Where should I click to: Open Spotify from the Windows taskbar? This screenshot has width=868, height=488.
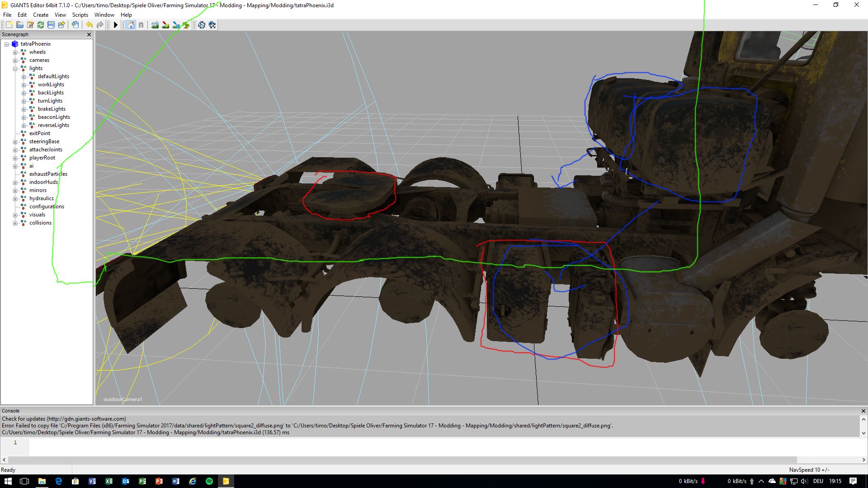coord(209,481)
